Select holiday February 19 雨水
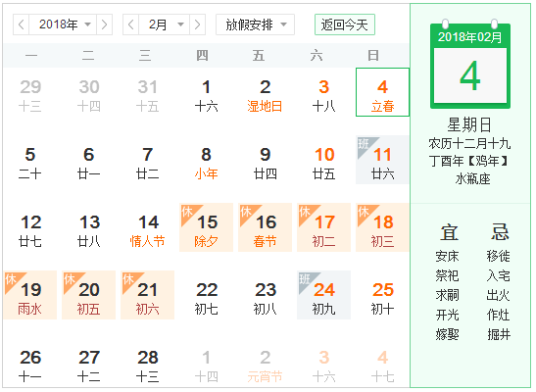Image resolution: width=536 pixels, height=392 pixels. pyautogui.click(x=30, y=295)
